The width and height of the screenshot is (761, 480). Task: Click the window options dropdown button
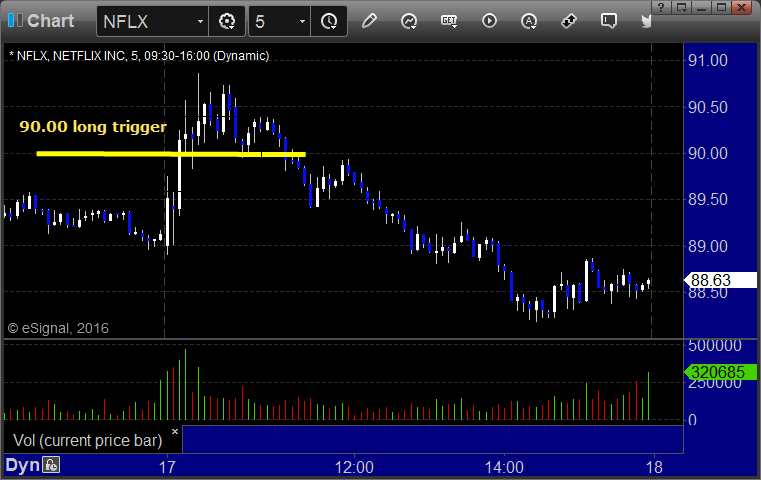[x=681, y=7]
